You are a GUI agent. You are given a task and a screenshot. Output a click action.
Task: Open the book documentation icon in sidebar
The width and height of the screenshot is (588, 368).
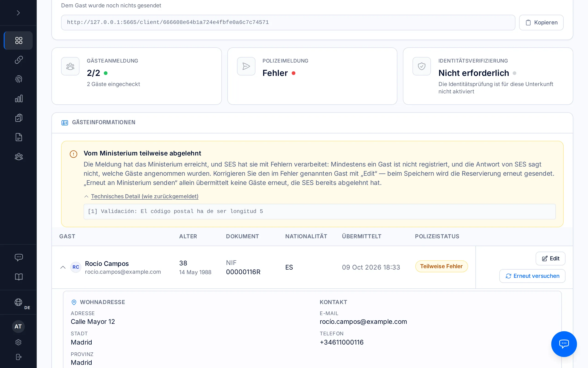click(18, 277)
